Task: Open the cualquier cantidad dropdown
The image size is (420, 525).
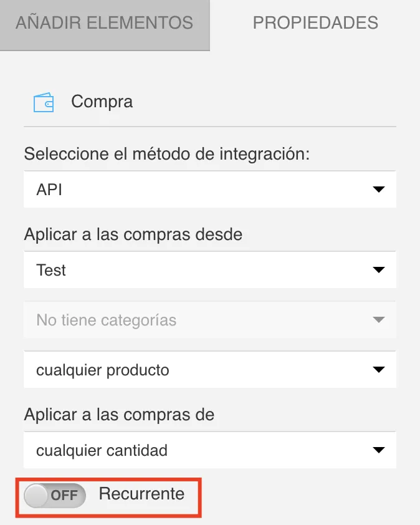Action: pos(210,450)
